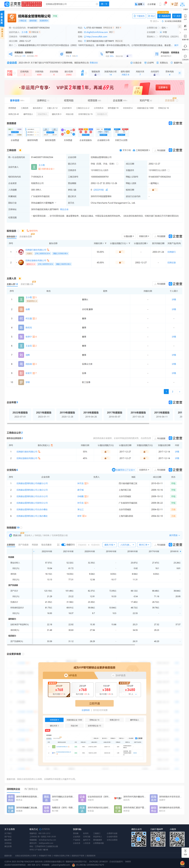Click the next page arrow in 主要人员
This screenshot has width=189, height=868.
click(x=179, y=392)
